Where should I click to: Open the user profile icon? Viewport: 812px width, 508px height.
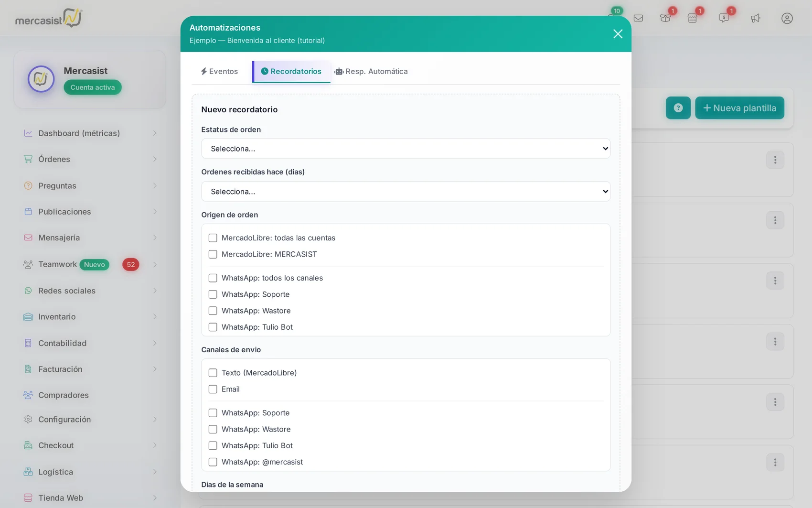coord(787,18)
